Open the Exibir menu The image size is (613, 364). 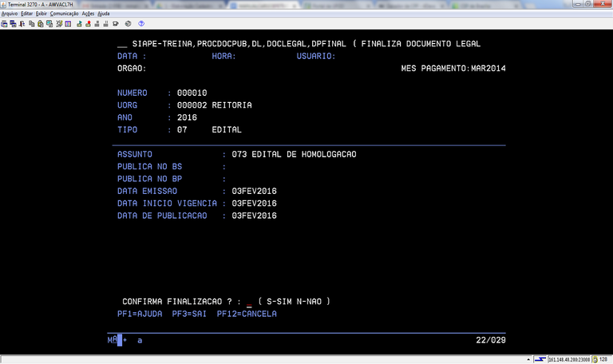(x=42, y=14)
